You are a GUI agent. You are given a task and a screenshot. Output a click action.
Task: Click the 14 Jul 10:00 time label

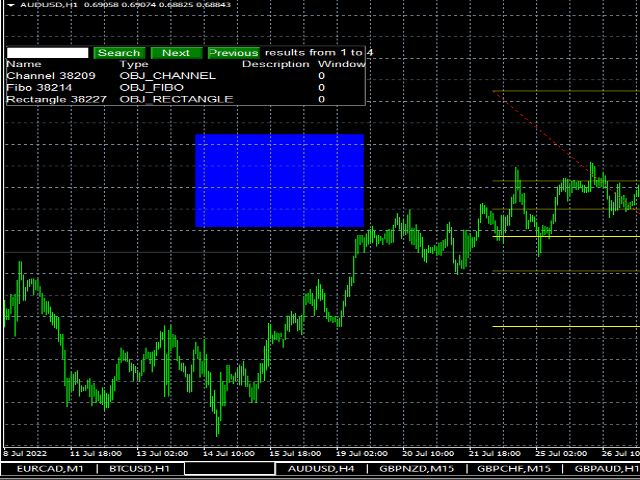tap(229, 454)
